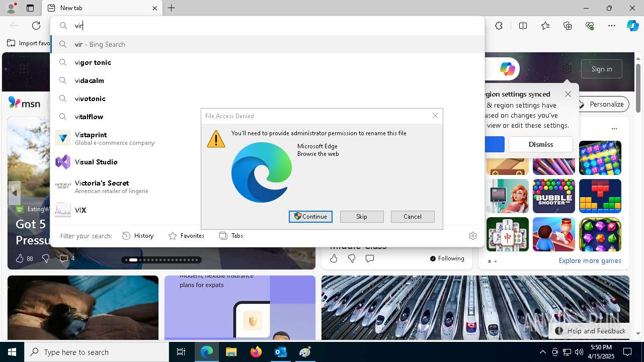Open Collections toolbar icon
Viewport: 644px width, 362px height.
click(x=568, y=26)
